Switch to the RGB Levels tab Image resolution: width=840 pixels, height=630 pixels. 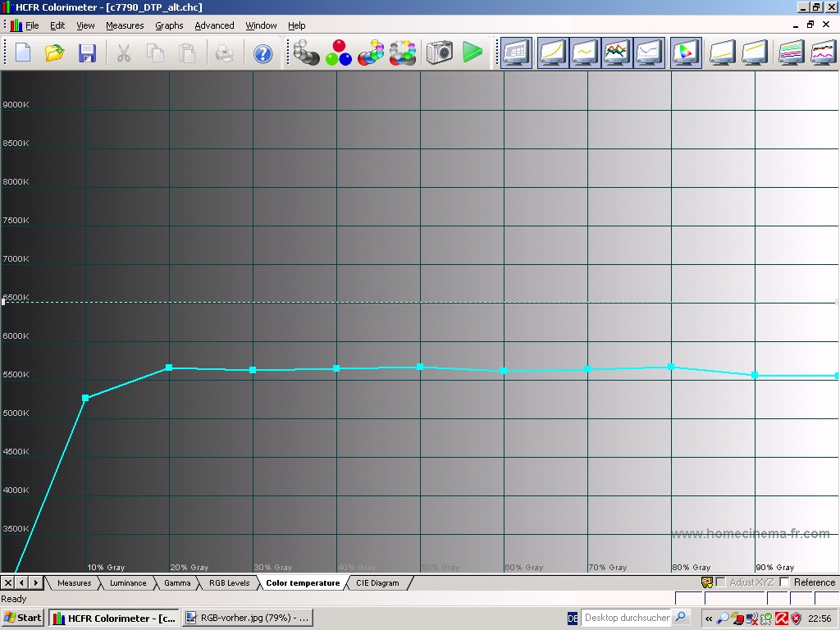[229, 583]
